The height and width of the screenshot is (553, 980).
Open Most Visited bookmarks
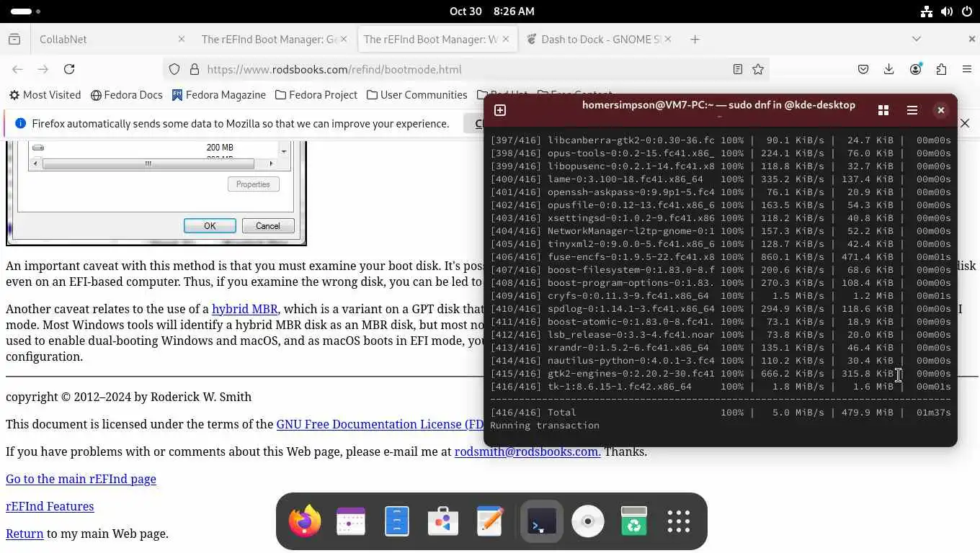pyautogui.click(x=45, y=95)
